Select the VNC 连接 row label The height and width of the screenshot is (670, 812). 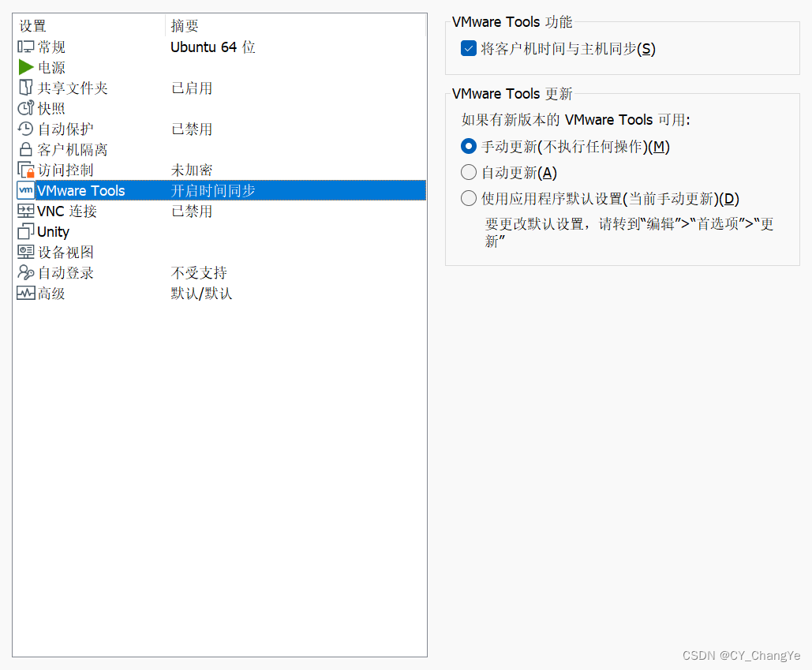[x=67, y=211]
